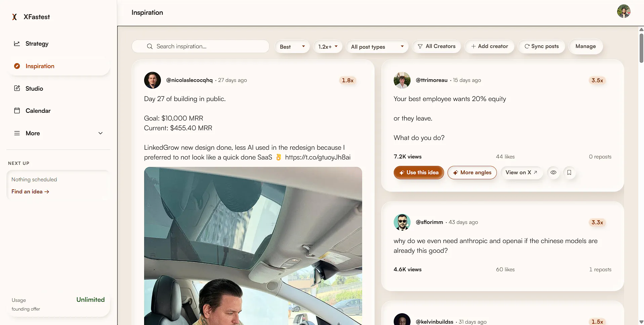Screen dimensions: 644x325
Task: Open the All Creators filter
Action: (x=436, y=46)
